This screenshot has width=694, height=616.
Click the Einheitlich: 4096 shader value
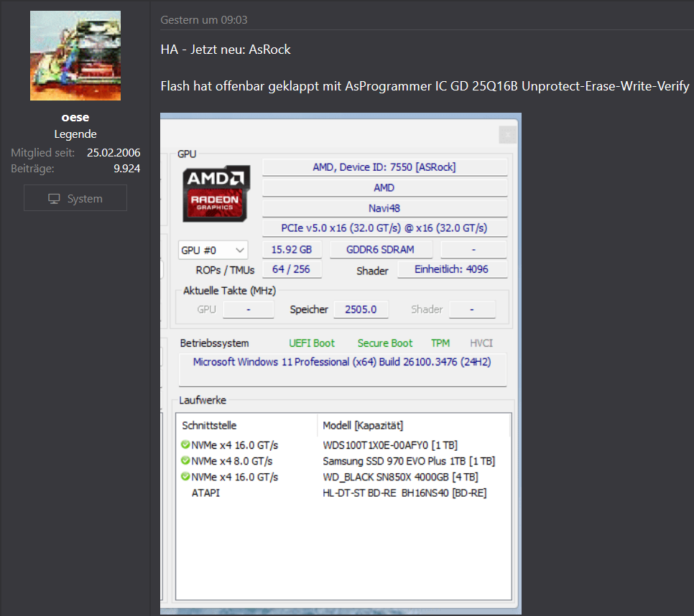[452, 269]
